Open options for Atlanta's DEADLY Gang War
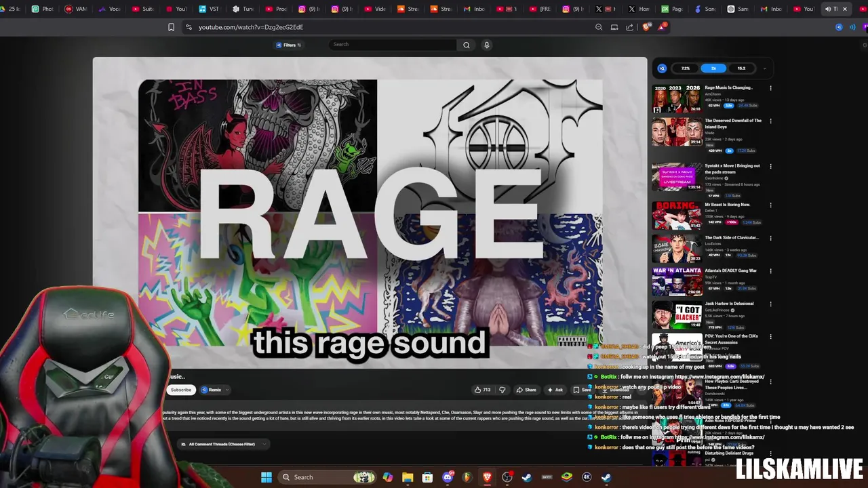 pos(770,271)
